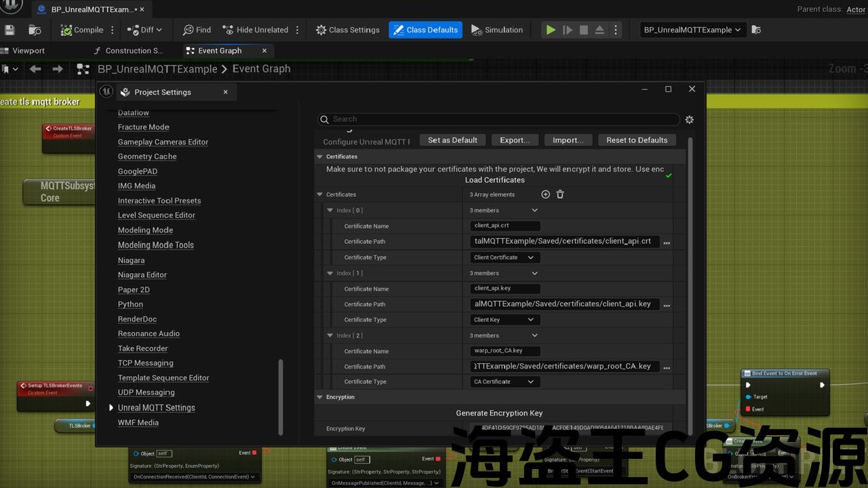Screen dimensions: 868x488
Task: Browse for the client_api.crt certificate path
Action: tap(667, 242)
